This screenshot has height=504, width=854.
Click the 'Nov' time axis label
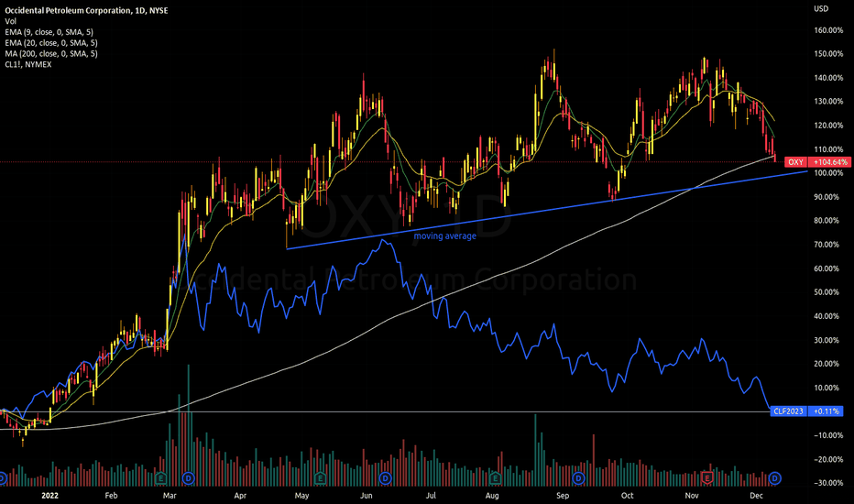(x=692, y=495)
